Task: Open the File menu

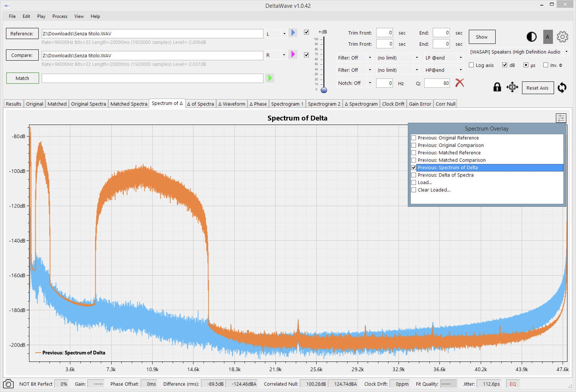Action: coord(12,16)
